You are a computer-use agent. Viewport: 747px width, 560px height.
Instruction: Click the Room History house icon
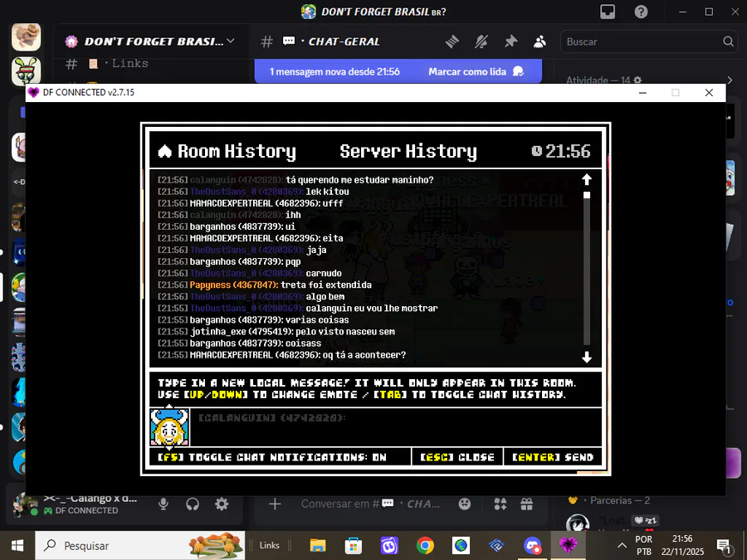[x=165, y=152]
